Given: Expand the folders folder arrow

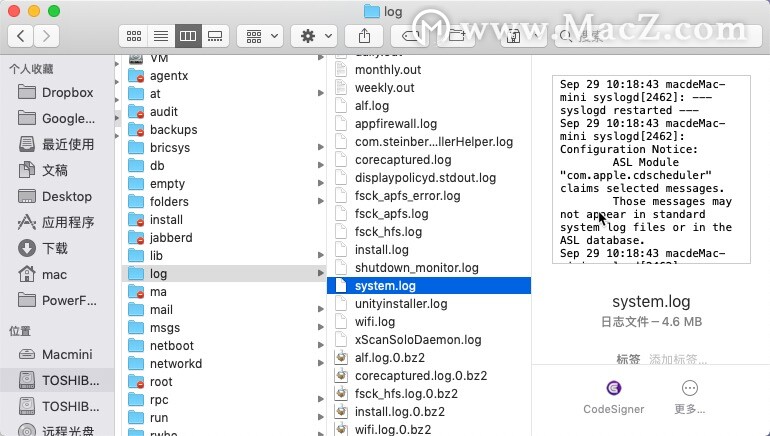Looking at the screenshot, I should click(321, 201).
